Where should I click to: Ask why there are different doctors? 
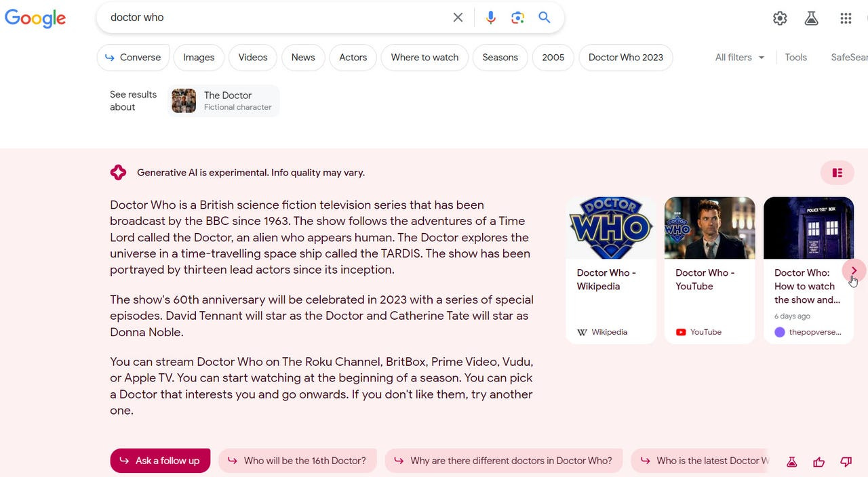503,461
